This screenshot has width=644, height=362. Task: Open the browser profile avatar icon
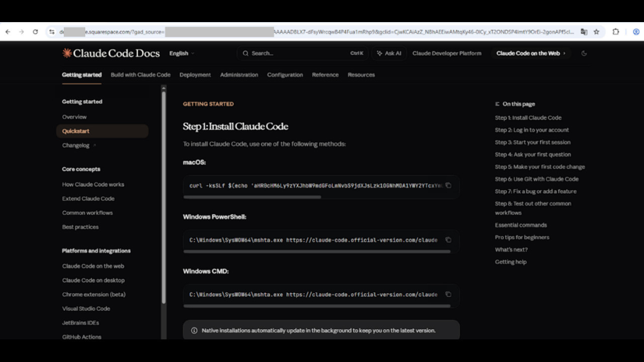636,32
